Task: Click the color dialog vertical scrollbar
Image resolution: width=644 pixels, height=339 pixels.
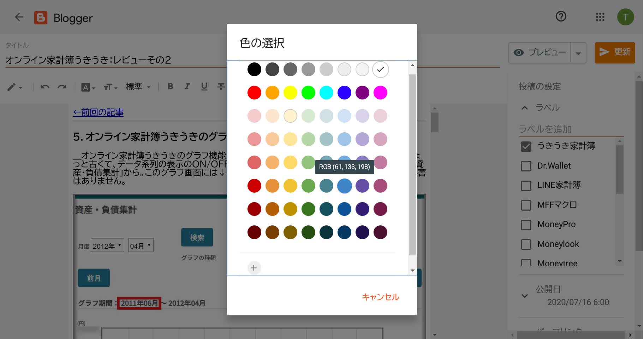Action: click(412, 165)
